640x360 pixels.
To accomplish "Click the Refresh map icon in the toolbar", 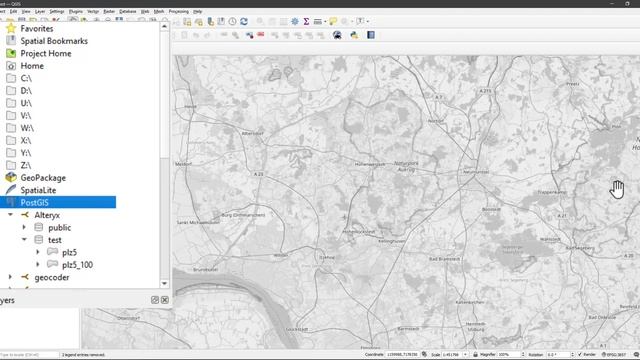I will (244, 21).
